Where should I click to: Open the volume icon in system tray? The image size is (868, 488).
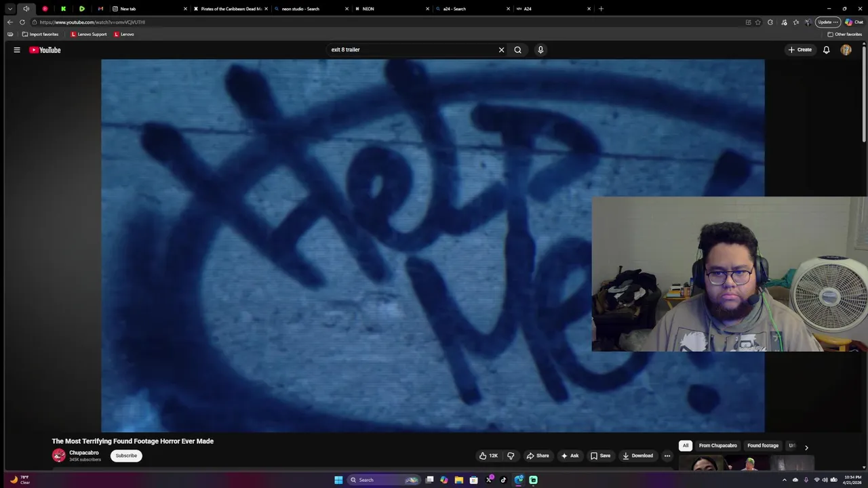[x=825, y=480]
